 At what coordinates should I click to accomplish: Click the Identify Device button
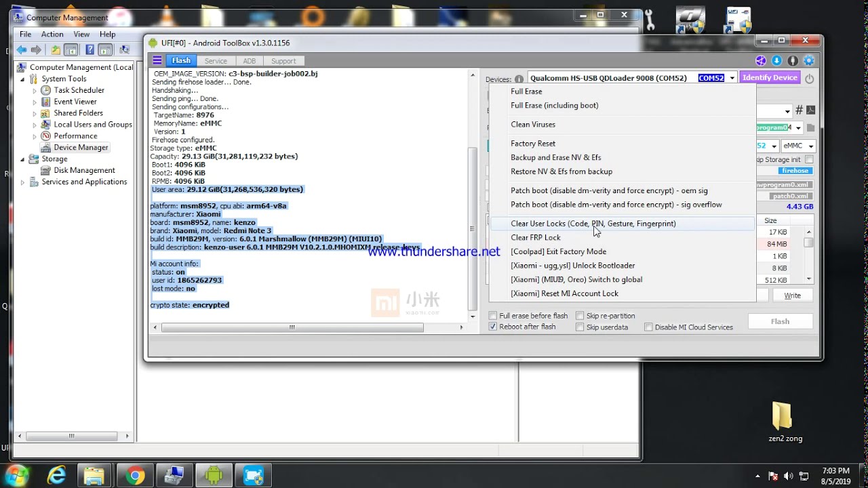tap(770, 78)
